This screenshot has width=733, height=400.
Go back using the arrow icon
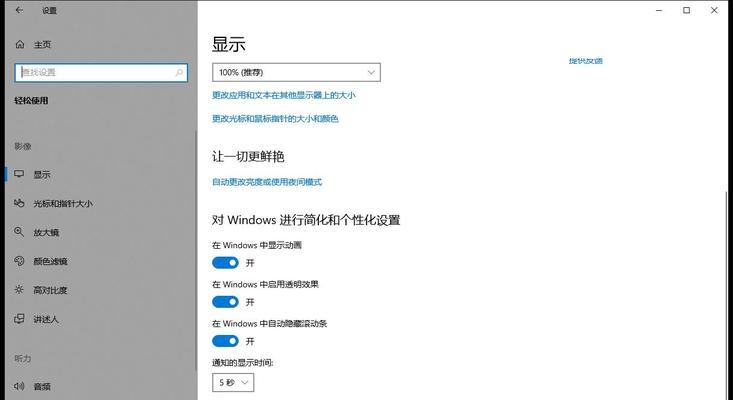click(x=19, y=10)
